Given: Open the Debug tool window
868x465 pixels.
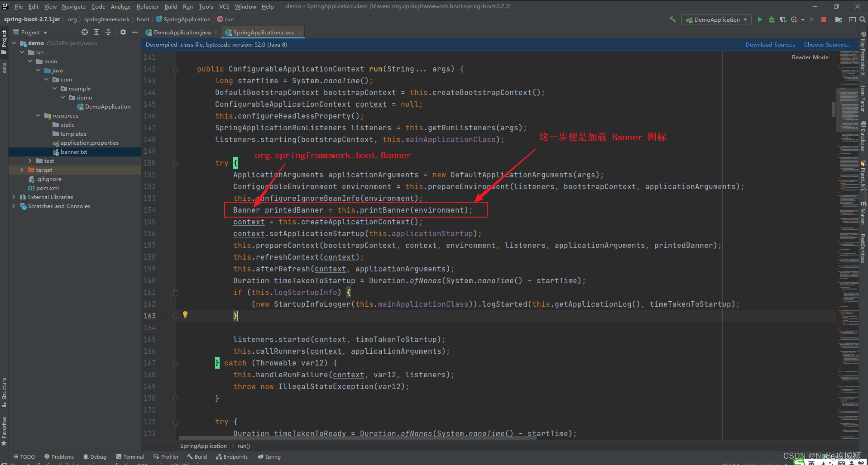Looking at the screenshot, I should [95, 457].
